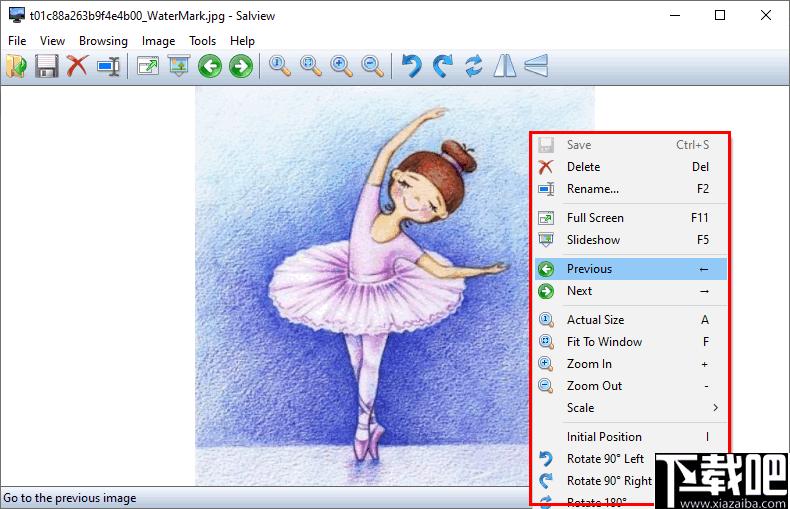The height and width of the screenshot is (509, 790).
Task: Start slideshow from the toolbar icon
Action: 179,66
